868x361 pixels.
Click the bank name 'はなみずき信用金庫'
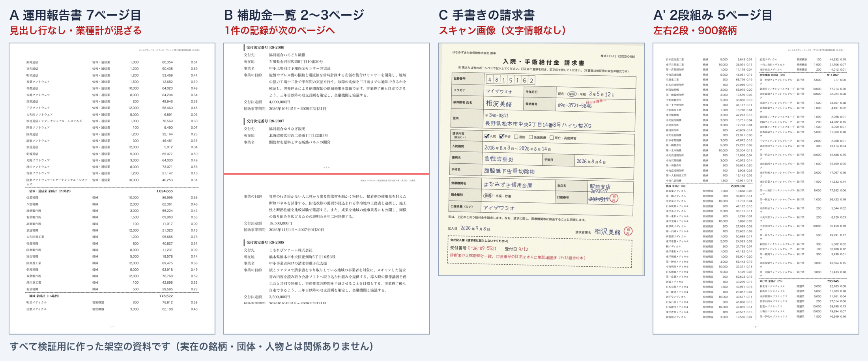pos(508,184)
